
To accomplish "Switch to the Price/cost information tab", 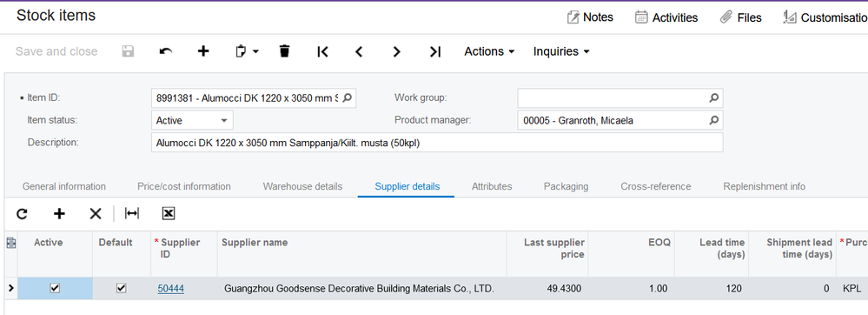I will [x=184, y=187].
